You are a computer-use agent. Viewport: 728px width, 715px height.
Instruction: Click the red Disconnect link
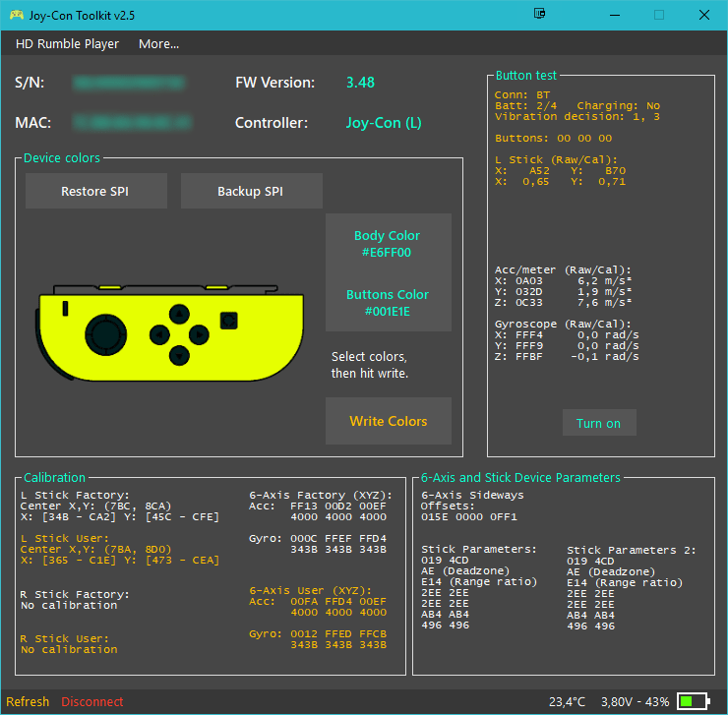coord(91,701)
